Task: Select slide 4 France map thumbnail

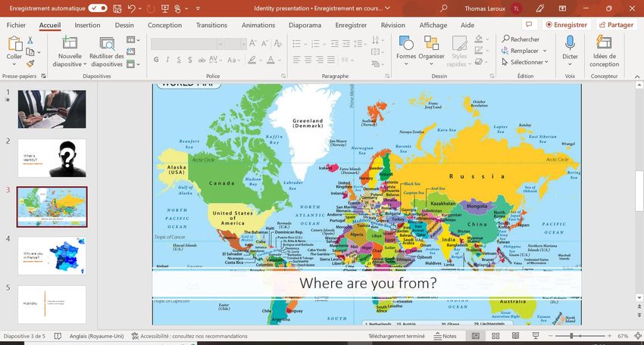Action: (x=52, y=256)
